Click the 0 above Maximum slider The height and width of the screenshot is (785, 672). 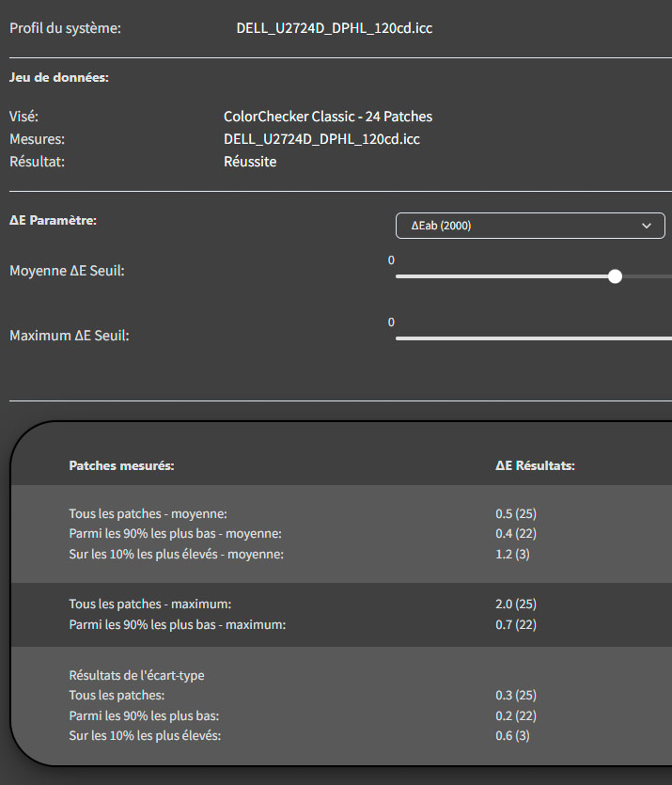[391, 322]
